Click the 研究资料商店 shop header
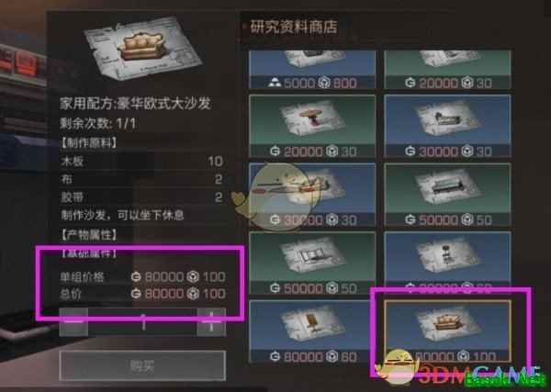The image size is (551, 392). (294, 27)
